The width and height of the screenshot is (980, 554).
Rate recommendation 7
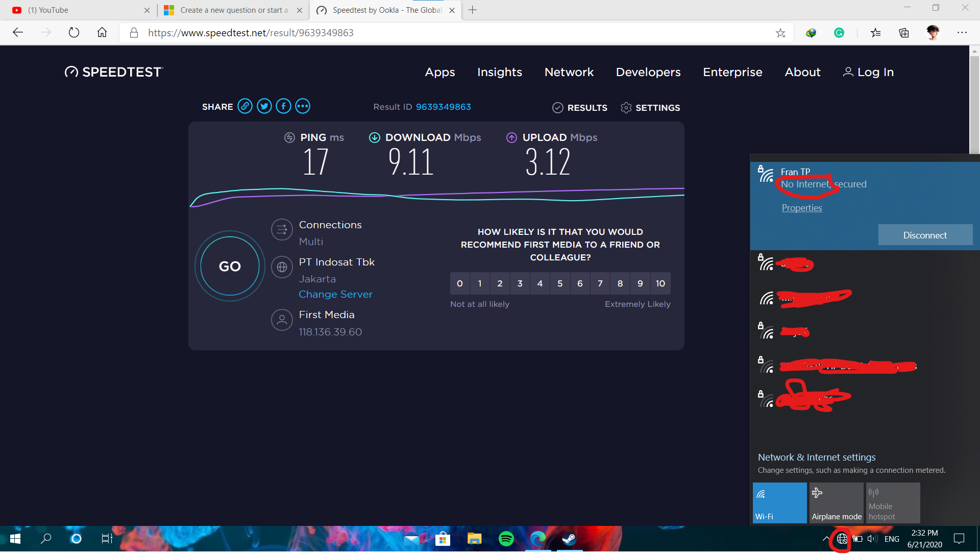point(600,283)
